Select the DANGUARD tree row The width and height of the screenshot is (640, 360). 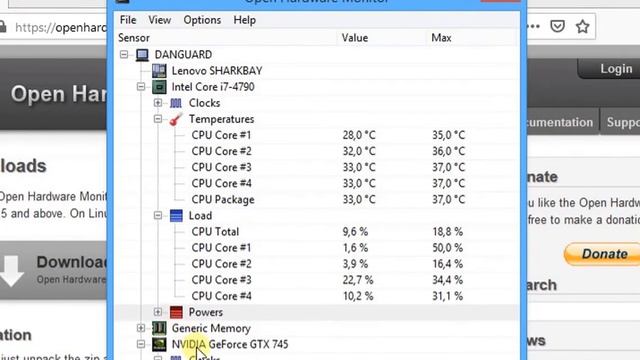[318, 54]
